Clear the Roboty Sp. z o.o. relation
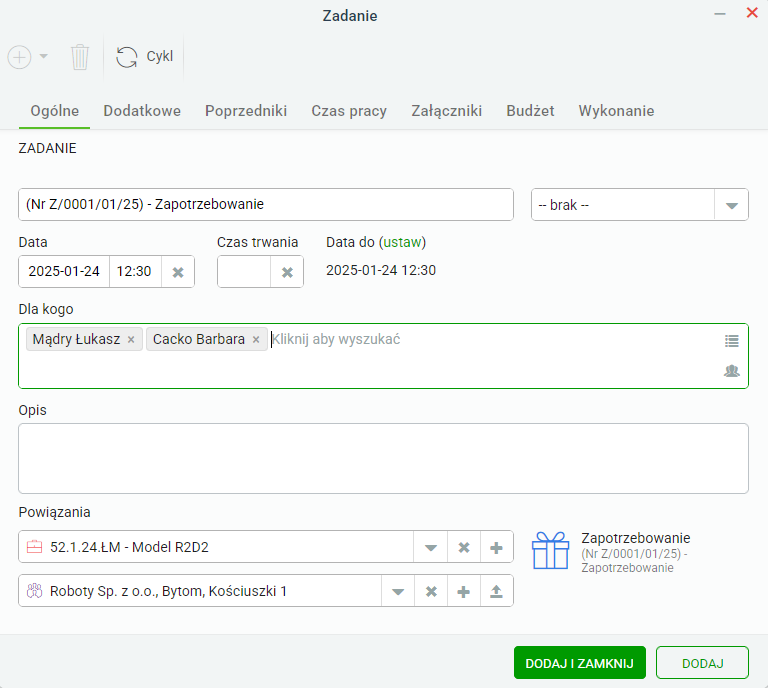 431,592
